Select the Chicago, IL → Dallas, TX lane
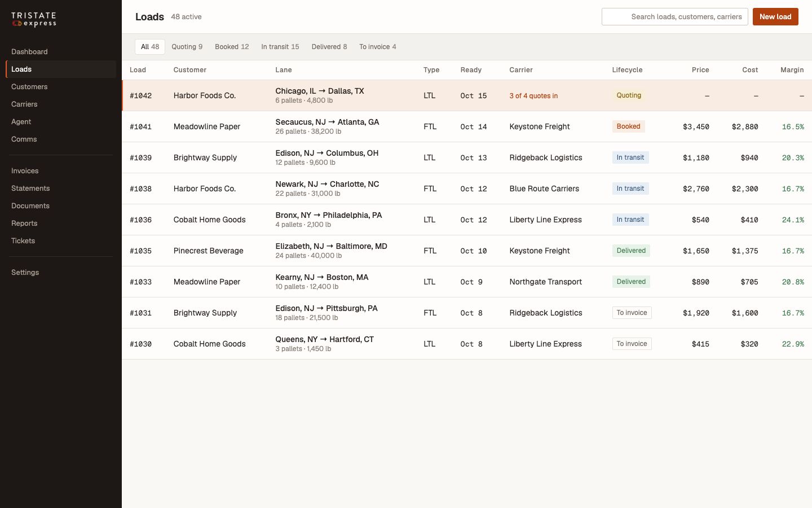Image resolution: width=812 pixels, height=508 pixels. (x=320, y=91)
